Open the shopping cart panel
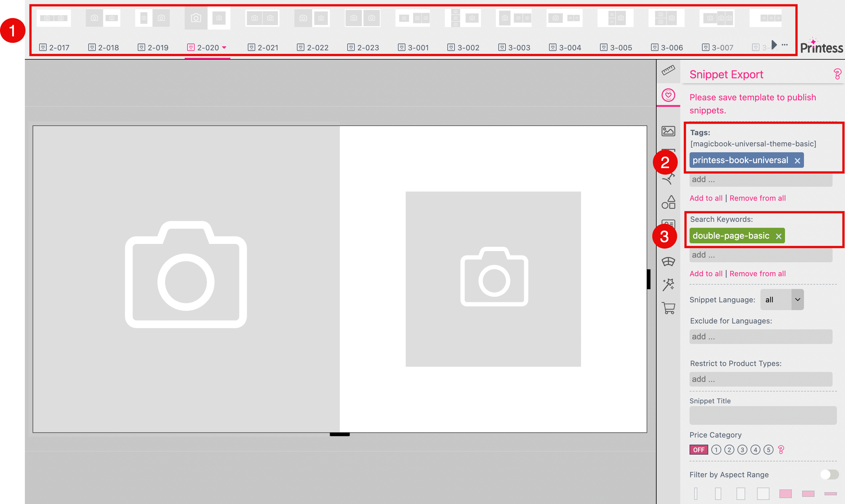The width and height of the screenshot is (845, 504). coord(668,308)
